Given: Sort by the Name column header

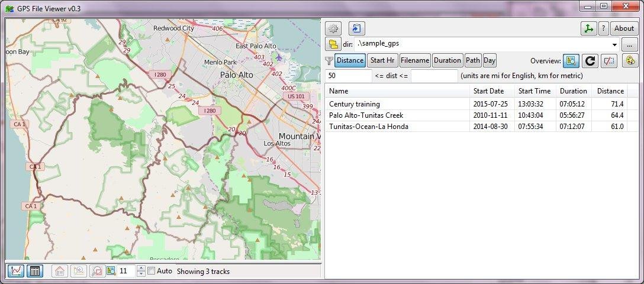Looking at the screenshot, I should [397, 91].
